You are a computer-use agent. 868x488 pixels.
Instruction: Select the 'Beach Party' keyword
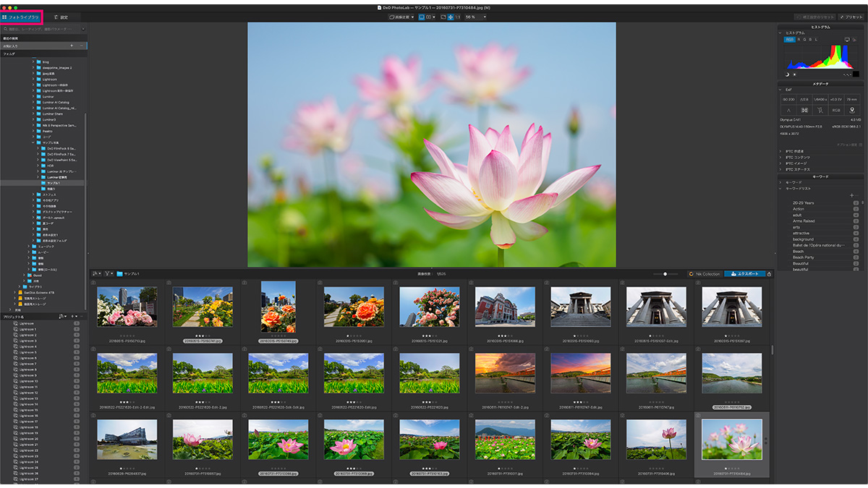803,257
